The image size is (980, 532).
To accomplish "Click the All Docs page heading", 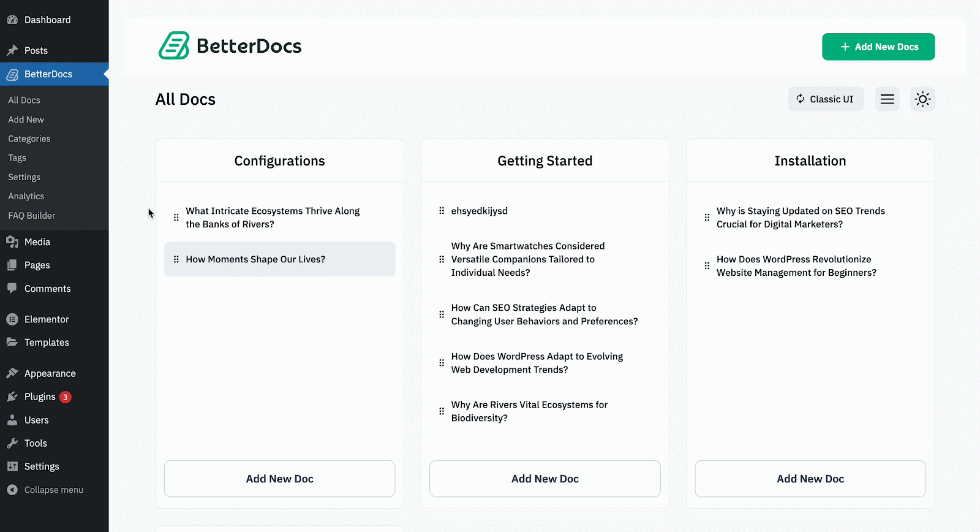I will pyautogui.click(x=186, y=99).
